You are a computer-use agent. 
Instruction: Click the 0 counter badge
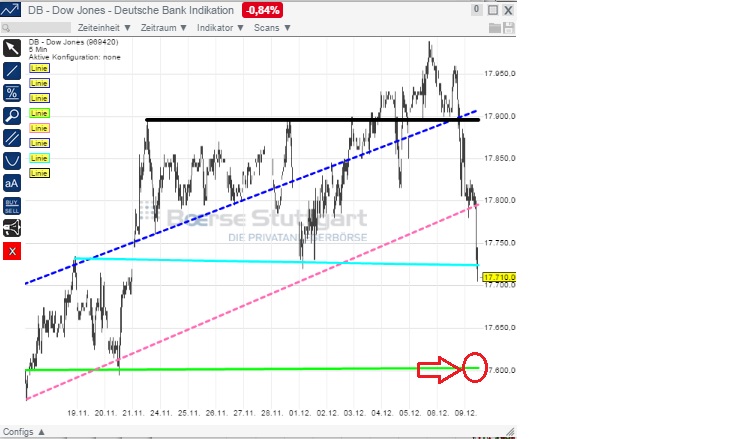pos(476,10)
